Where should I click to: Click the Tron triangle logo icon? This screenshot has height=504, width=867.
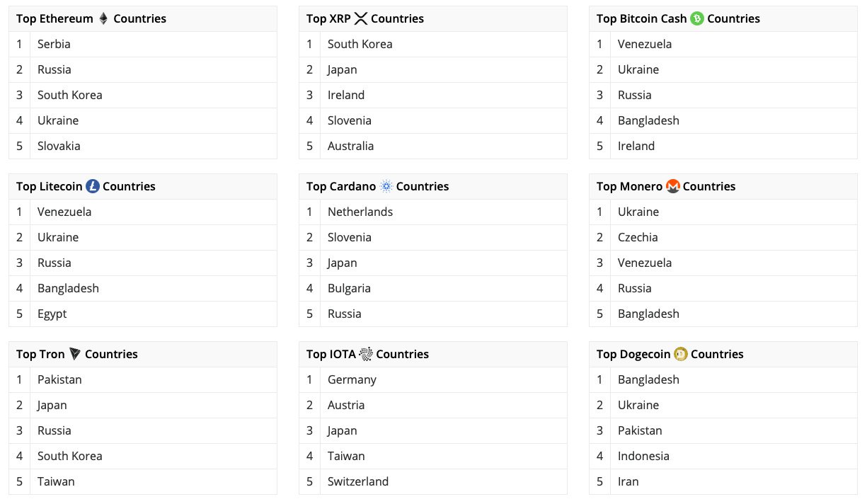click(x=75, y=354)
